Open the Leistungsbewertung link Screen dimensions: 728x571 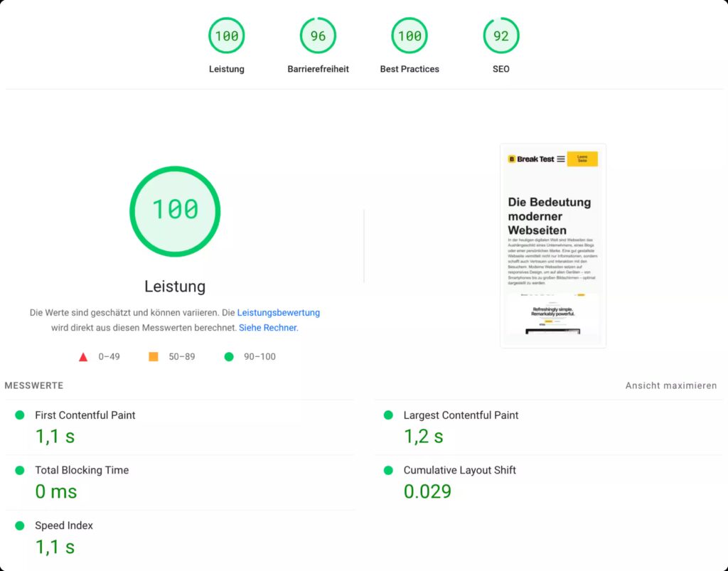(278, 313)
